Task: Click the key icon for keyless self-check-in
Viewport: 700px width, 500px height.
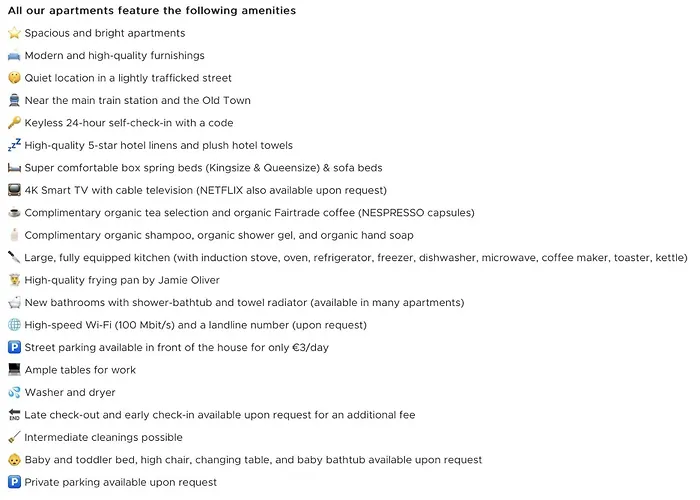Action: (14, 123)
